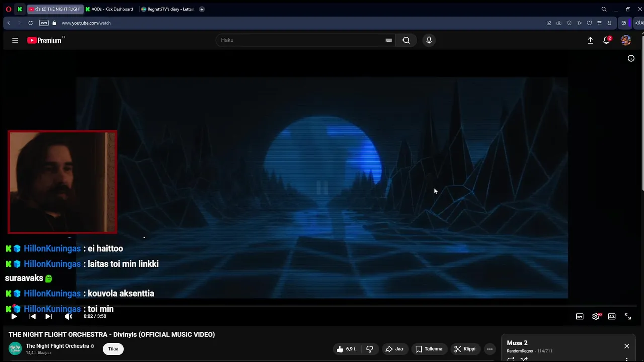Image resolution: width=644 pixels, height=362 pixels.
Task: Click the video title text
Action: point(112,334)
